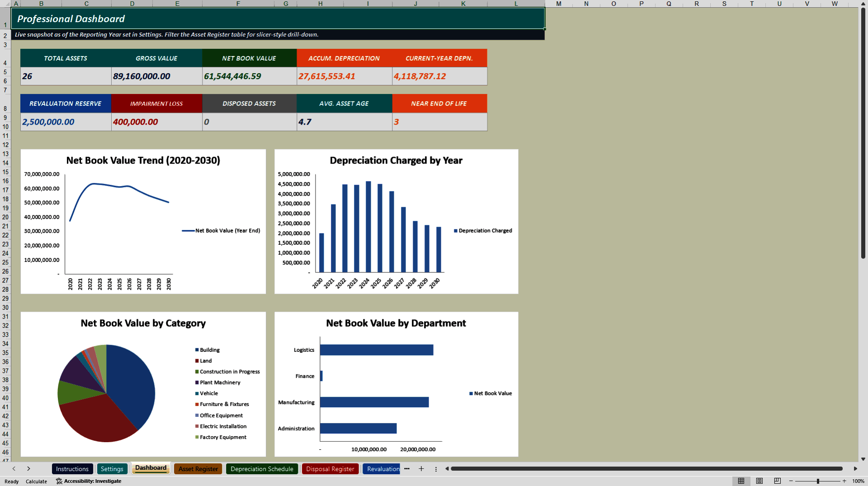Select the Total Assets value 26

click(66, 76)
